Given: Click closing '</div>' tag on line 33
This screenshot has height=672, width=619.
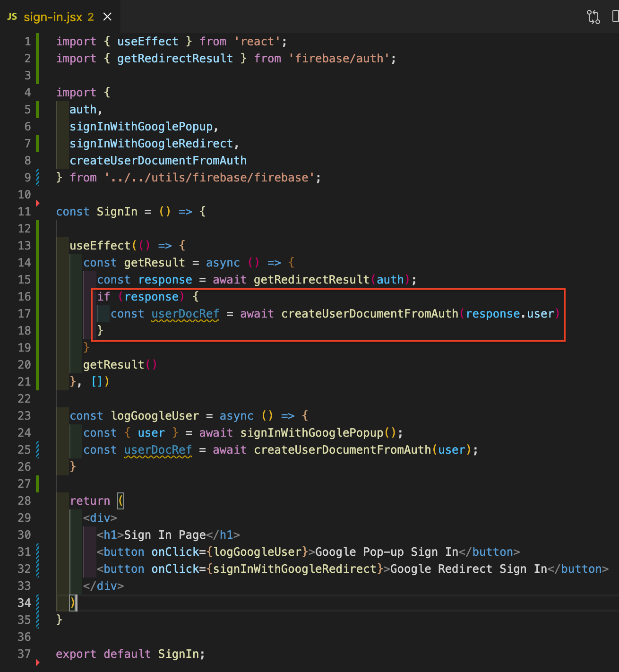Looking at the screenshot, I should [x=103, y=586].
